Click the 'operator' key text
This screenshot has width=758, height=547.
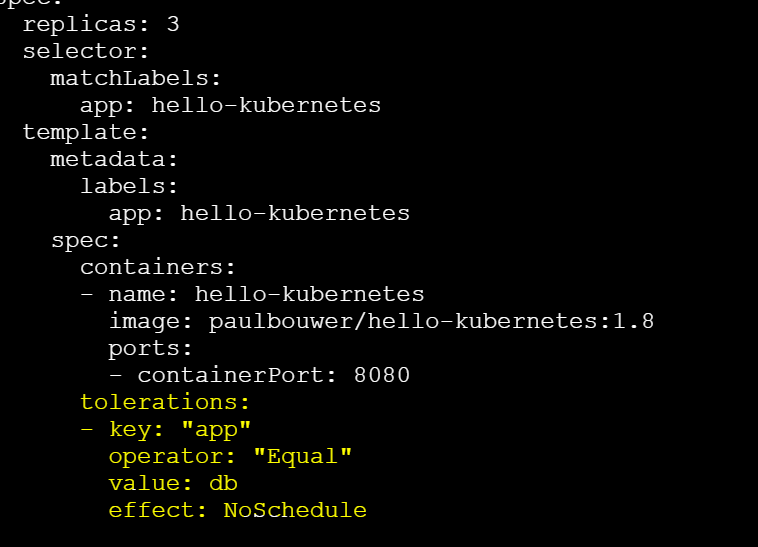click(x=169, y=456)
